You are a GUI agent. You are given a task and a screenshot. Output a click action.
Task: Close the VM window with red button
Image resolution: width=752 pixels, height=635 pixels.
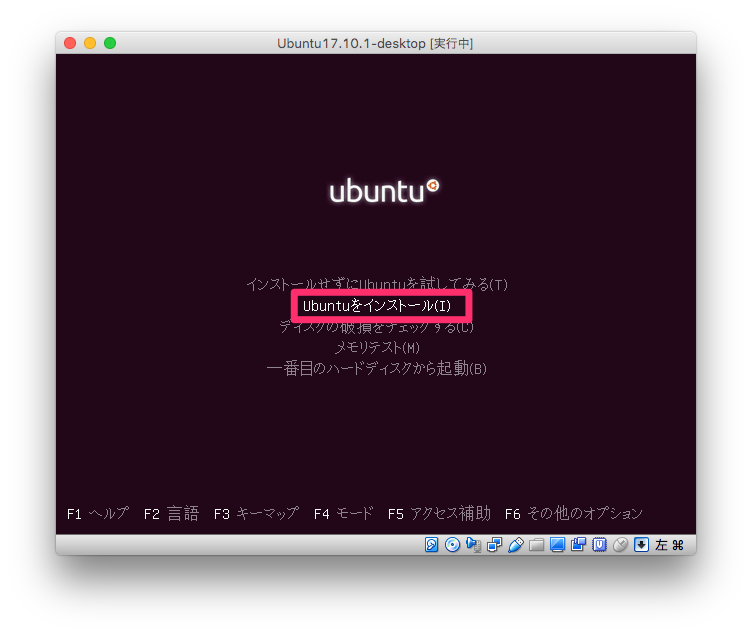tap(70, 43)
